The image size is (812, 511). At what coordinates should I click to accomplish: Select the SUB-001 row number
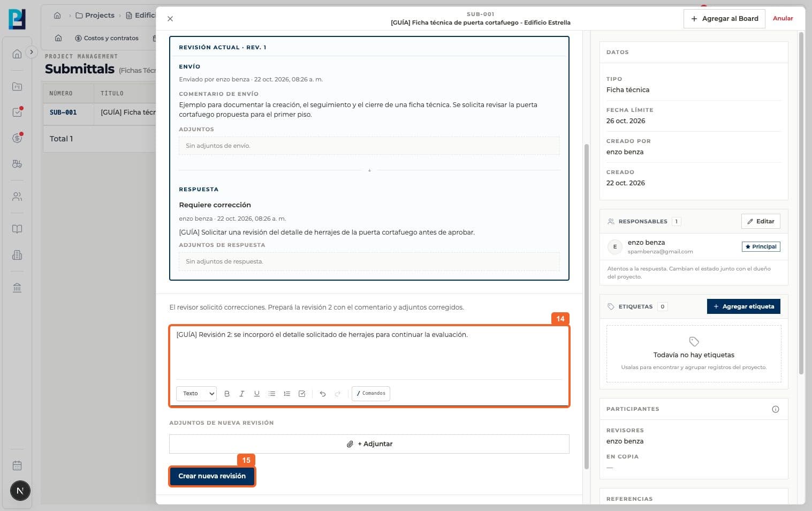click(63, 112)
